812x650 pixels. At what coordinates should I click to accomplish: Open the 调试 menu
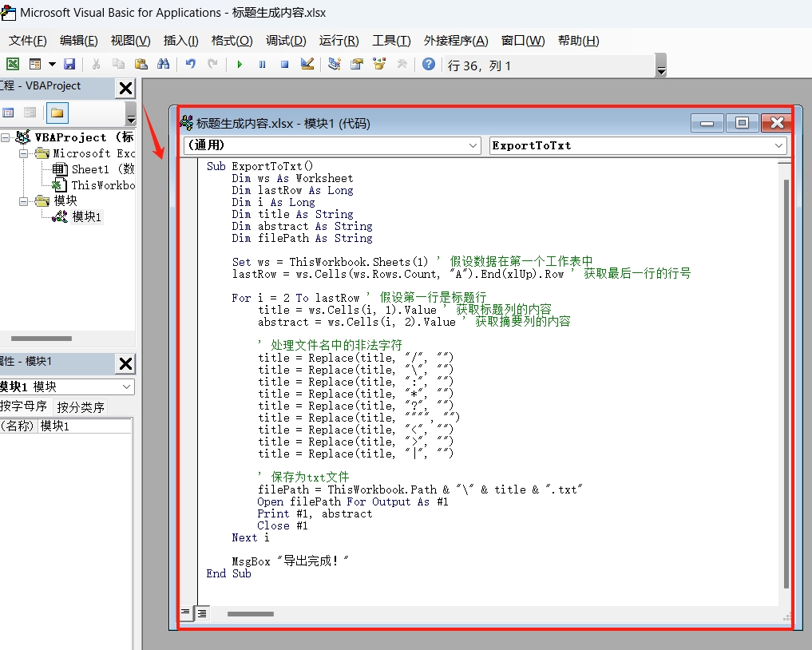pyautogui.click(x=286, y=41)
